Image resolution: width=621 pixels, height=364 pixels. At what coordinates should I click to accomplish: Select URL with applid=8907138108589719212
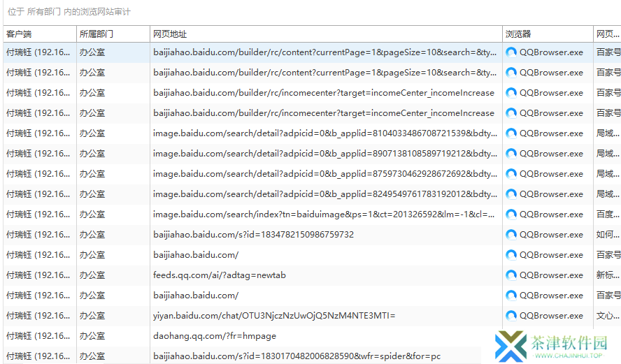[x=325, y=154]
